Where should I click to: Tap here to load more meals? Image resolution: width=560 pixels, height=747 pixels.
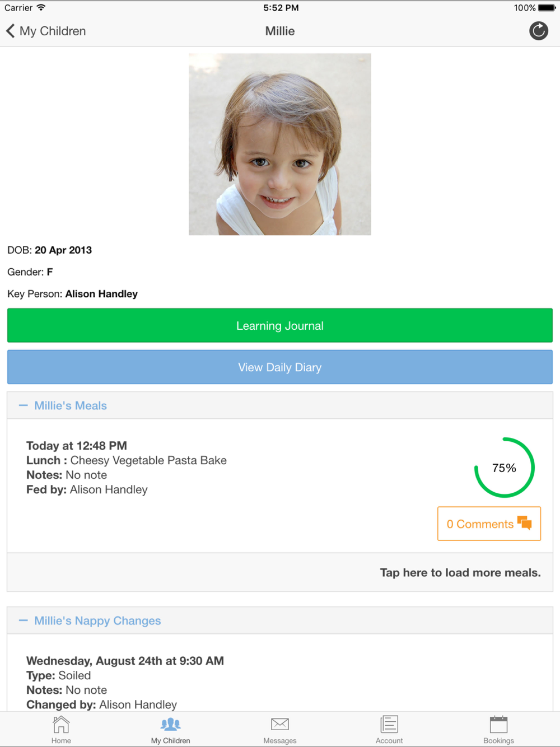coord(460,572)
